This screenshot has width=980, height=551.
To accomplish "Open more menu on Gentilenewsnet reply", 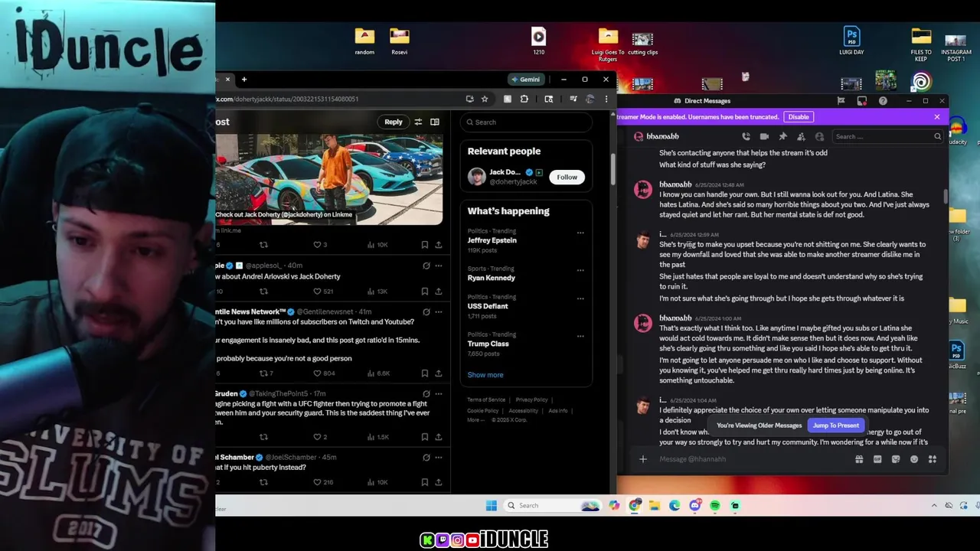I will point(439,311).
